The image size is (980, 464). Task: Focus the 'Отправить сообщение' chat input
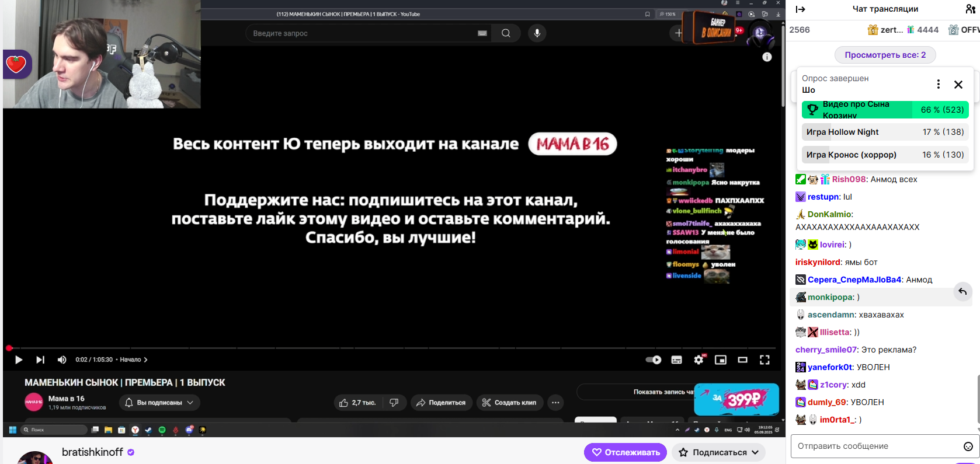pos(876,446)
